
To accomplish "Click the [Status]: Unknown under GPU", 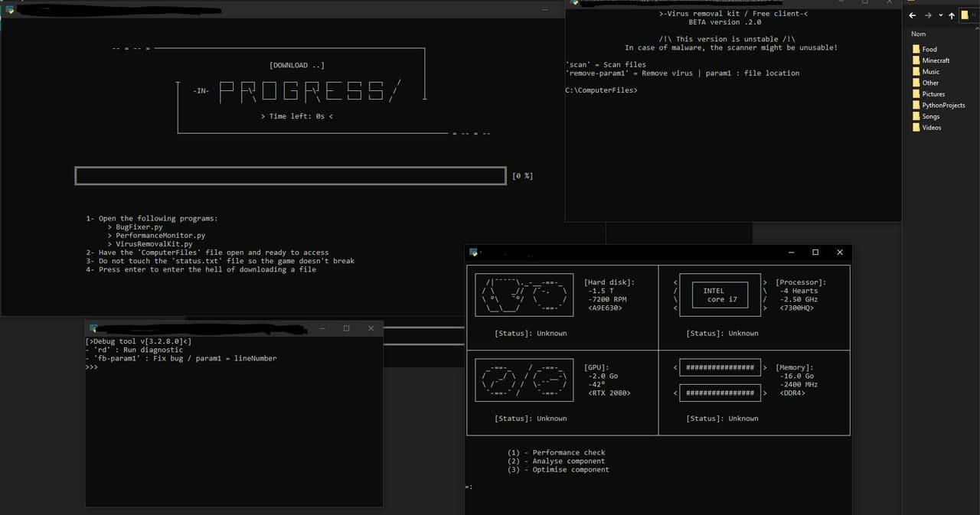I will pyautogui.click(x=531, y=419).
